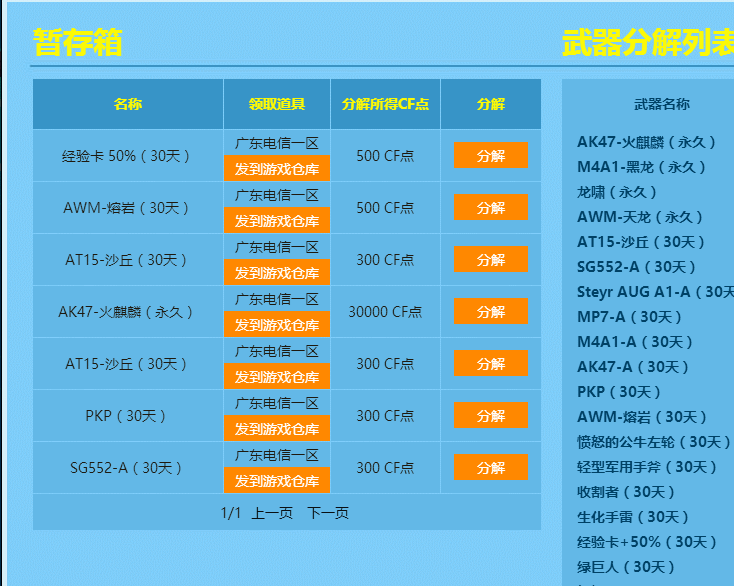
Task: Click 300 CF点 in SG552-A row
Action: tap(385, 468)
